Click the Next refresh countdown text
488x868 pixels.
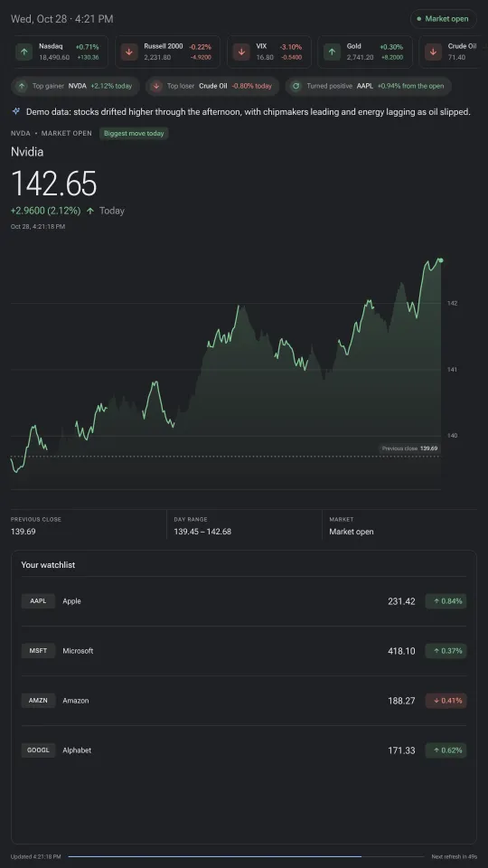tap(455, 857)
